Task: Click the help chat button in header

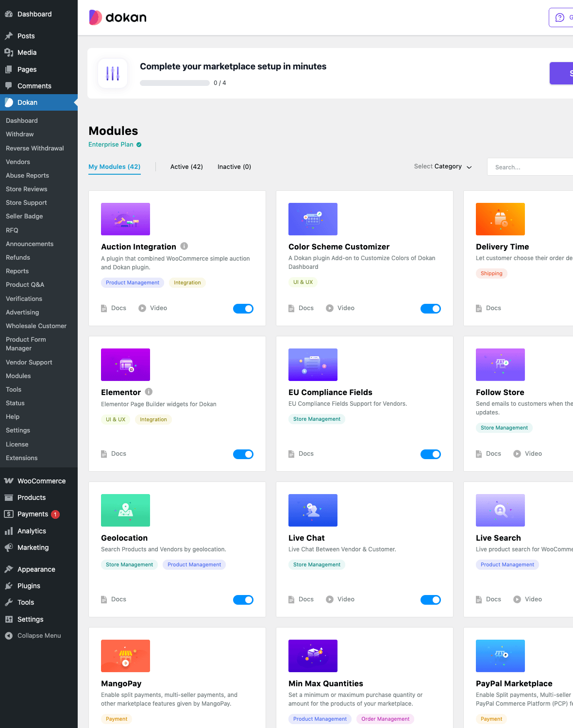Action: pyautogui.click(x=561, y=17)
